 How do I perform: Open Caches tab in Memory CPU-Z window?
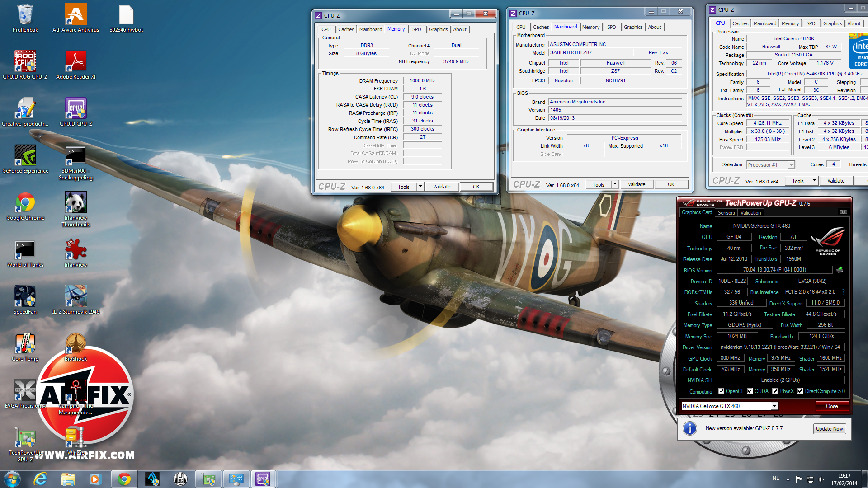click(346, 29)
